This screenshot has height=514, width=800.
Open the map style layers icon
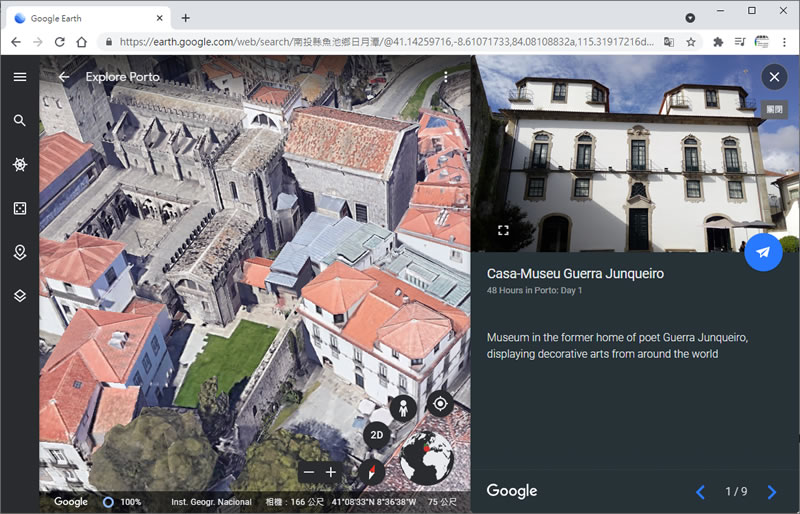[20, 296]
